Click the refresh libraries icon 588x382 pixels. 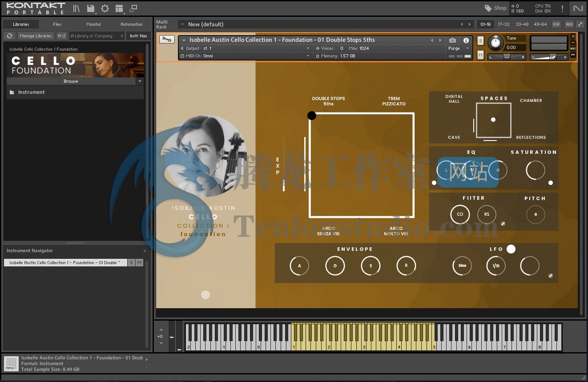[x=9, y=36]
